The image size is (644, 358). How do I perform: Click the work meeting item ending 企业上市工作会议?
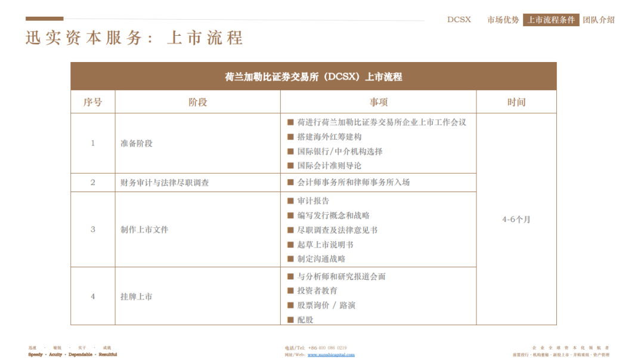pyautogui.click(x=382, y=122)
